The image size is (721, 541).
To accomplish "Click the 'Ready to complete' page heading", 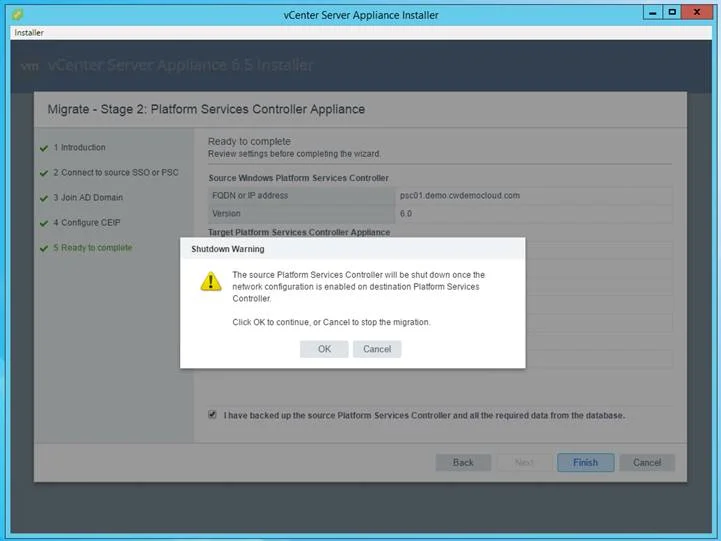I will tap(249, 141).
